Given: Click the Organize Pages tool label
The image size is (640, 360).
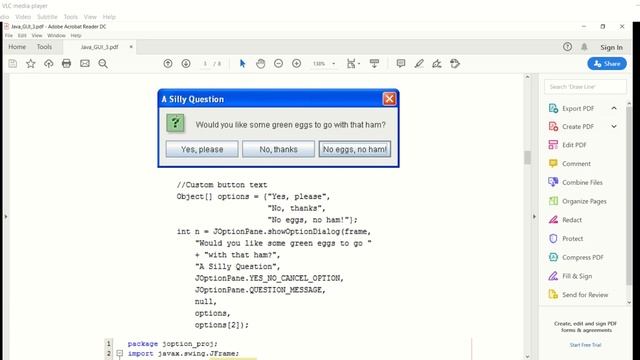Looking at the screenshot, I should [x=584, y=201].
